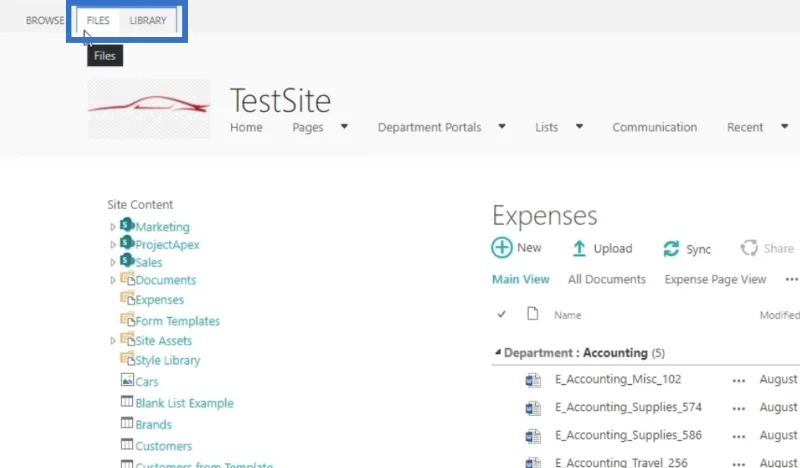Open the Sales subsite link
The image size is (800, 468).
pyautogui.click(x=148, y=262)
